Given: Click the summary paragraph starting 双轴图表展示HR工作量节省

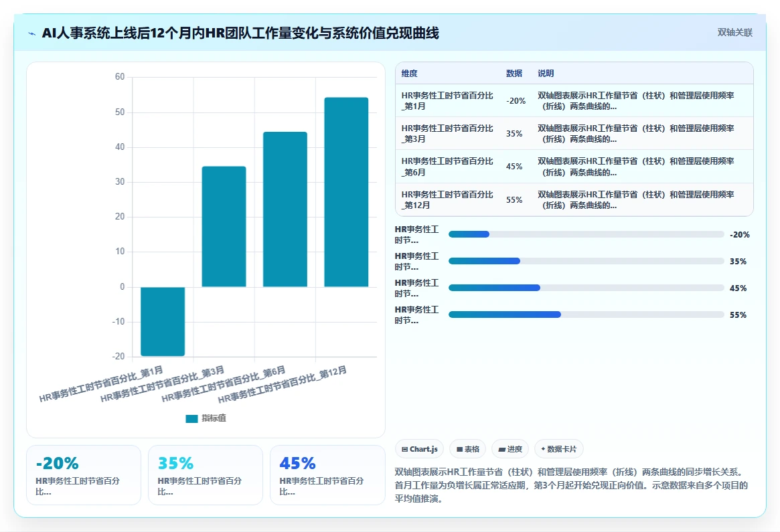Looking at the screenshot, I should [x=572, y=485].
